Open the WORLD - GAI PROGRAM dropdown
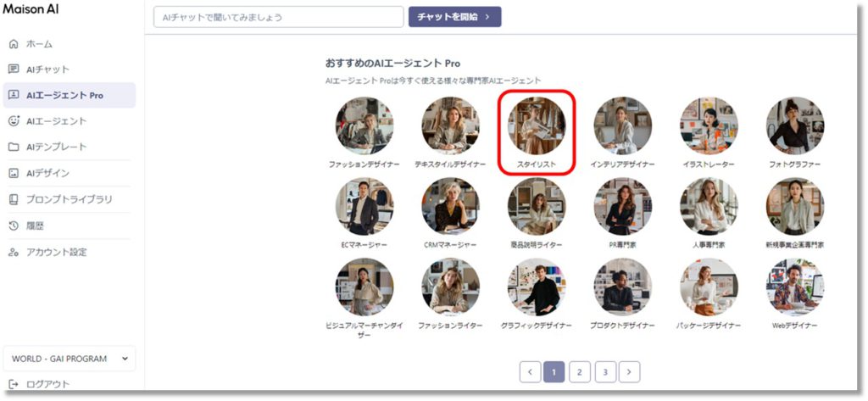This screenshot has height=401, width=868. (x=69, y=359)
